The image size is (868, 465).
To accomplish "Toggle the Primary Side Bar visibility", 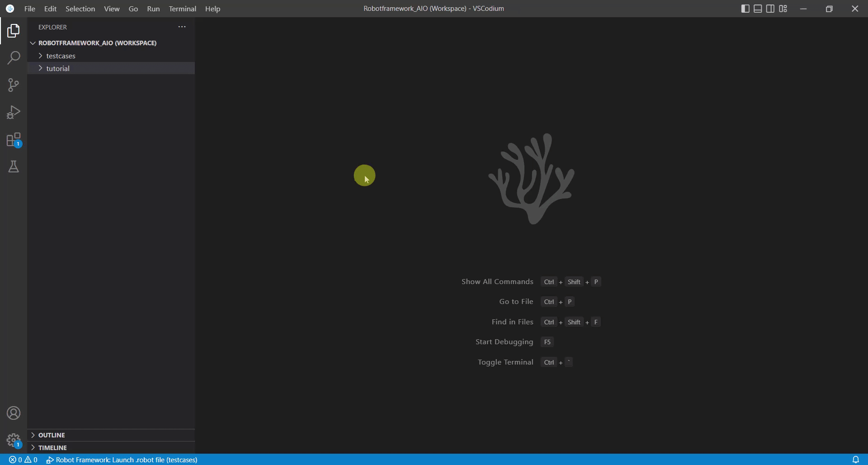I will click(x=745, y=9).
